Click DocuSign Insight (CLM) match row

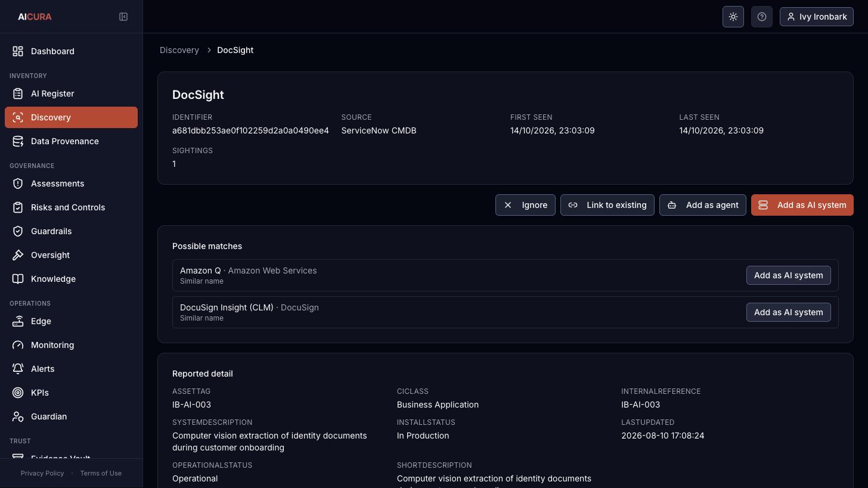coord(505,312)
